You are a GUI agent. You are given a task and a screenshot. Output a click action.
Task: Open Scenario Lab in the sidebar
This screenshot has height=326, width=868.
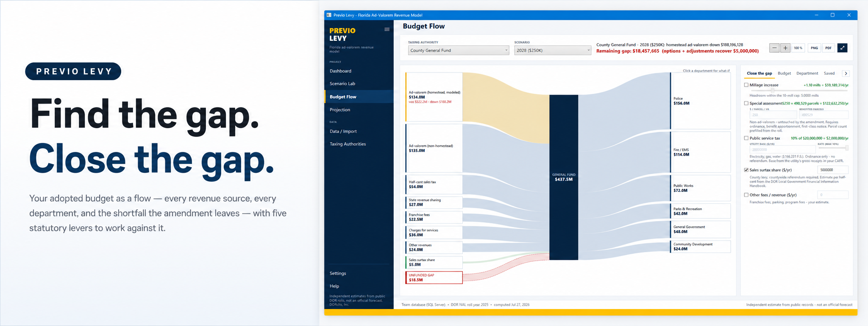coord(342,84)
